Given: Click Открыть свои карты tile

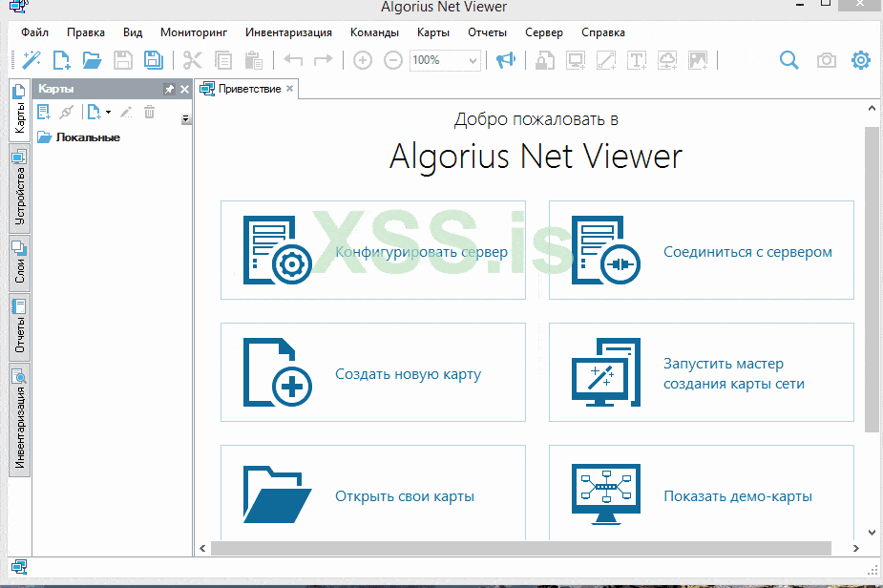Looking at the screenshot, I should click(373, 493).
